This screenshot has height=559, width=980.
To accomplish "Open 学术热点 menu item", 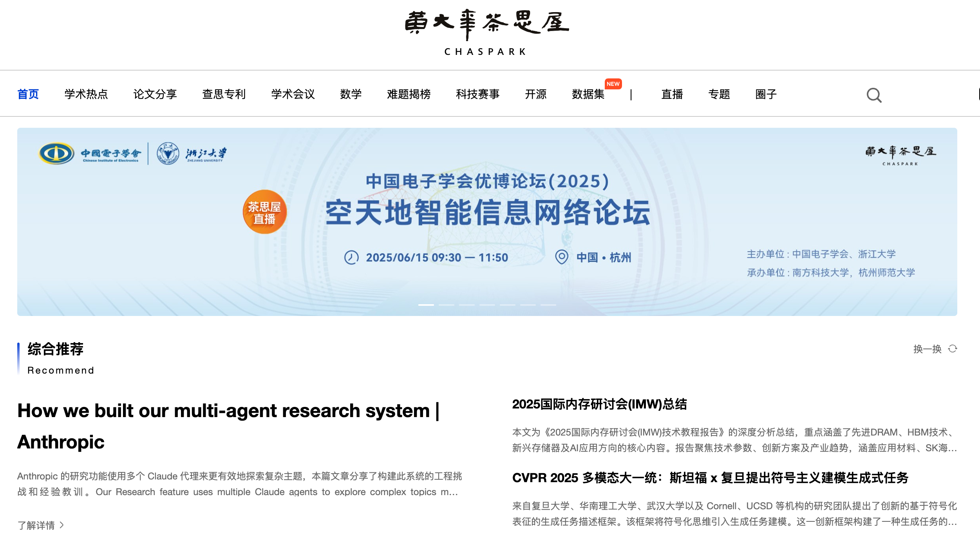I will [86, 94].
